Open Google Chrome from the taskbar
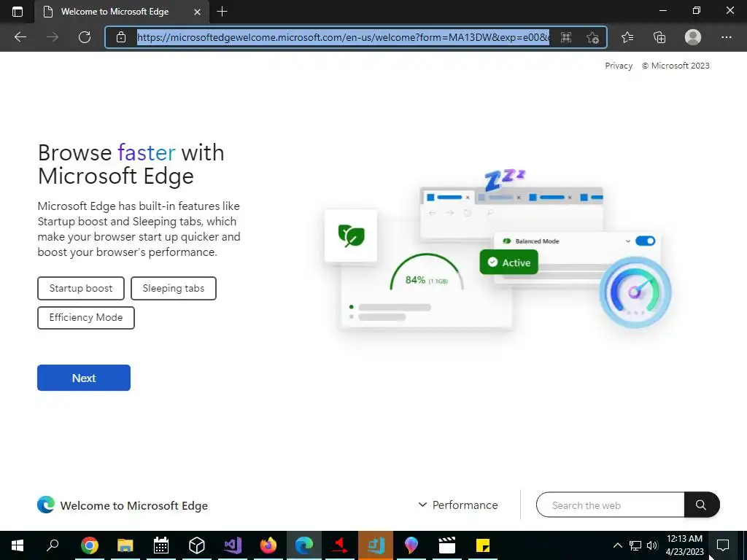Viewport: 747px width, 560px height. pos(90,545)
